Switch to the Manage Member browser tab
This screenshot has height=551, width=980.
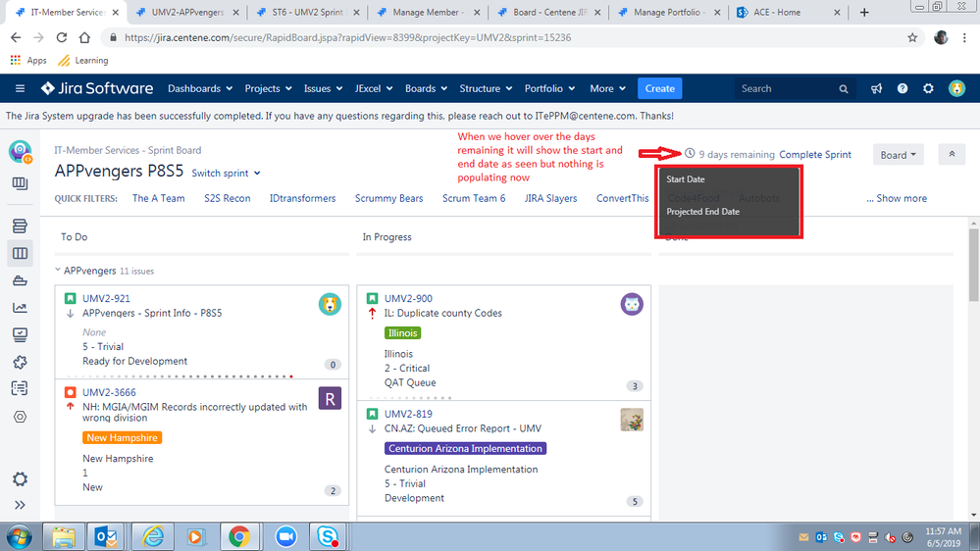click(427, 13)
